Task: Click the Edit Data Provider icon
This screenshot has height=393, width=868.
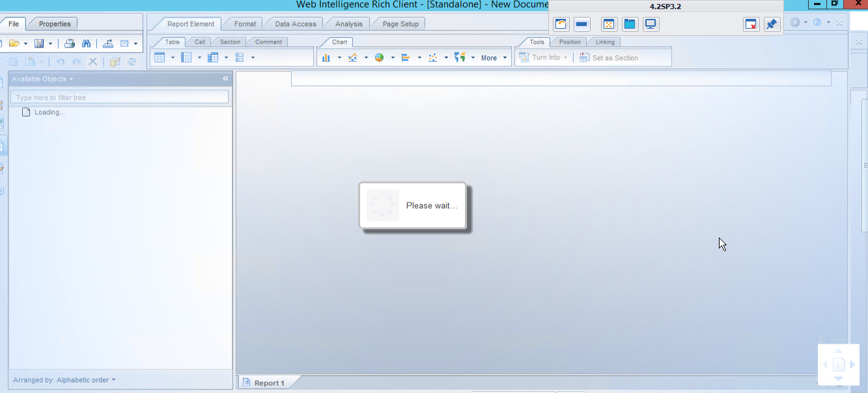Action: point(115,62)
